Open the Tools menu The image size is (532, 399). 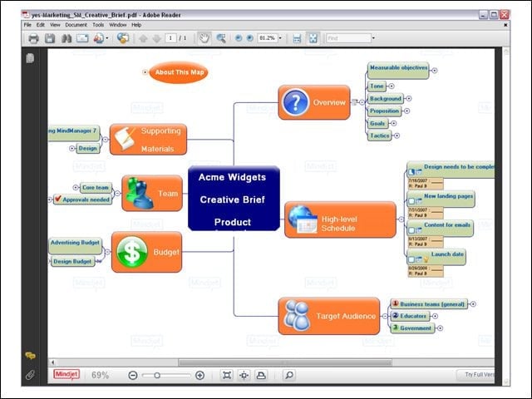[x=98, y=25]
